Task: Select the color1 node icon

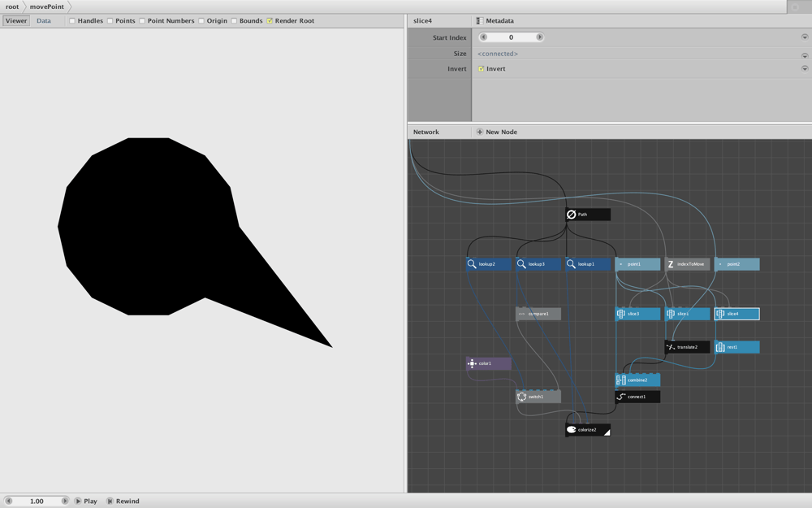Action: pos(472,364)
